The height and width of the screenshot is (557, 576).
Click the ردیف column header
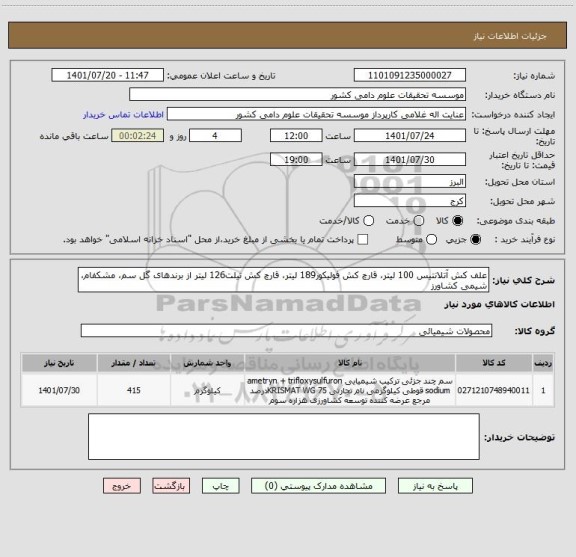point(543,363)
